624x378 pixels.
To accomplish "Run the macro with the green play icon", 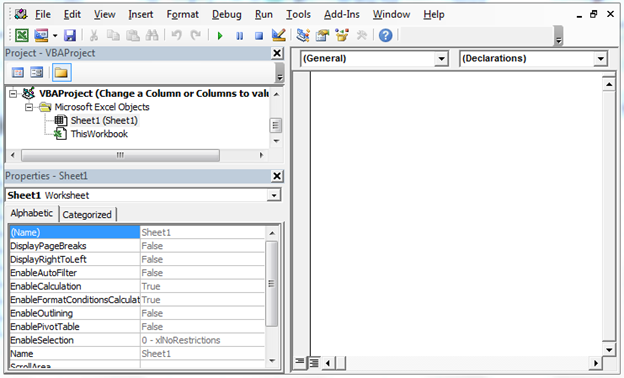I will click(x=220, y=36).
